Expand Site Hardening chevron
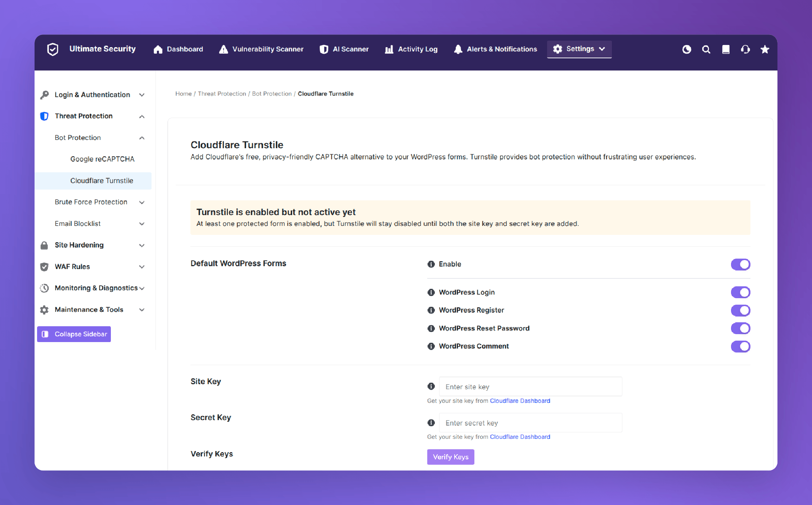This screenshot has width=812, height=505. [142, 245]
